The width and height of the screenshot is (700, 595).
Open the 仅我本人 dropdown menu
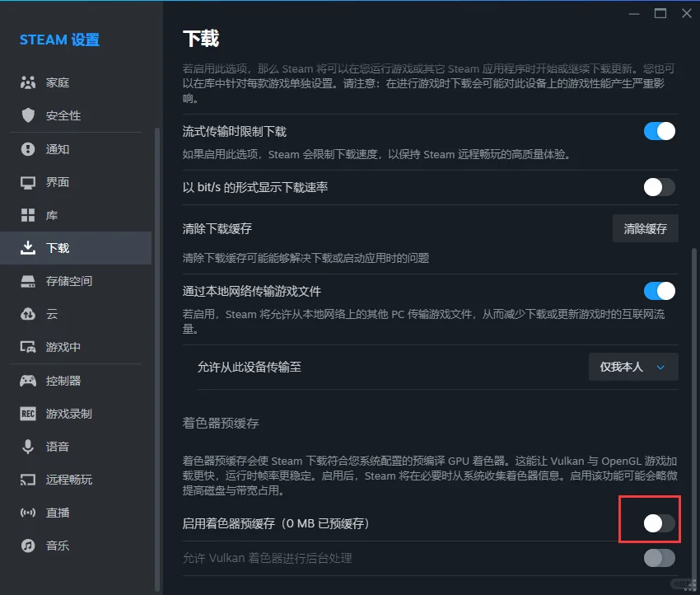pyautogui.click(x=633, y=367)
